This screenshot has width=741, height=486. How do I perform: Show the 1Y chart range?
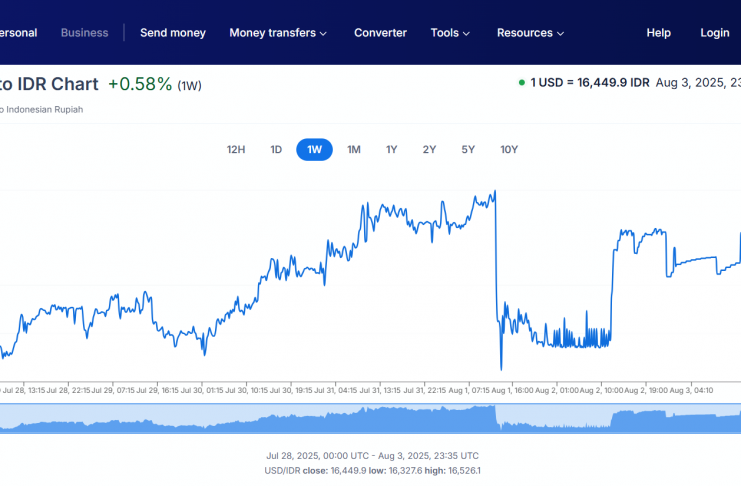tap(392, 150)
